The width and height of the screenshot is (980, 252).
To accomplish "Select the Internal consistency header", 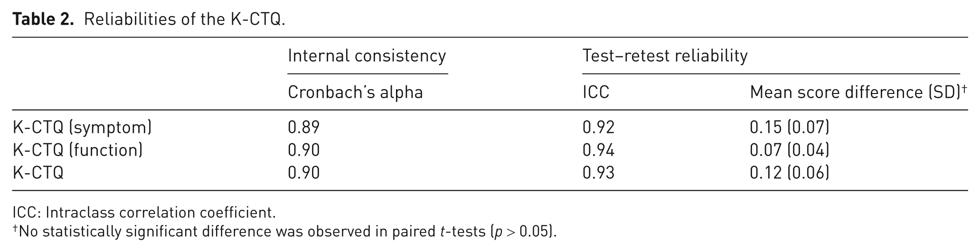I will tap(367, 56).
